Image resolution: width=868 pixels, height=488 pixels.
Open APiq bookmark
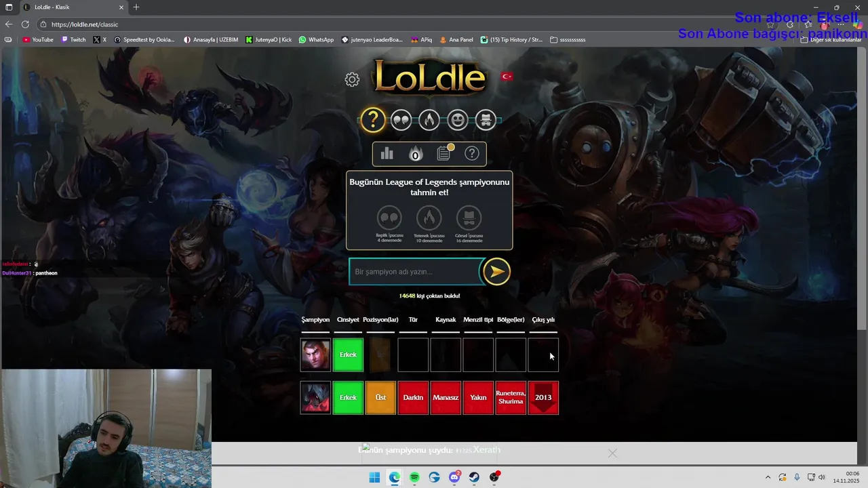420,40
